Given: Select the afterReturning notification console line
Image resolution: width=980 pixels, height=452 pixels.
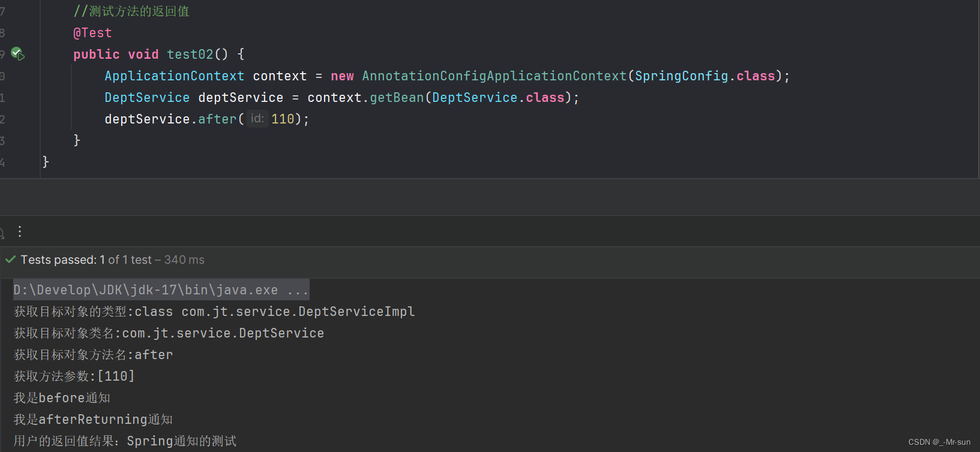Looking at the screenshot, I should (x=93, y=420).
